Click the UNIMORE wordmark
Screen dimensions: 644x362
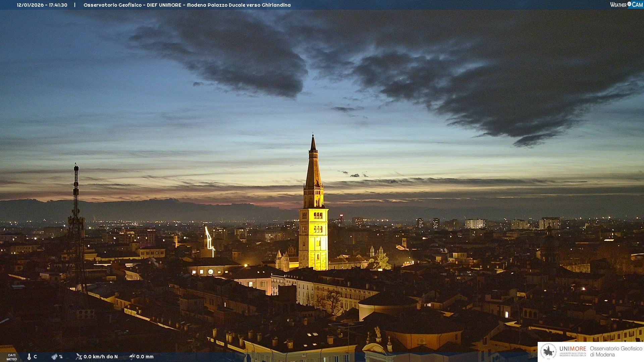click(573, 349)
